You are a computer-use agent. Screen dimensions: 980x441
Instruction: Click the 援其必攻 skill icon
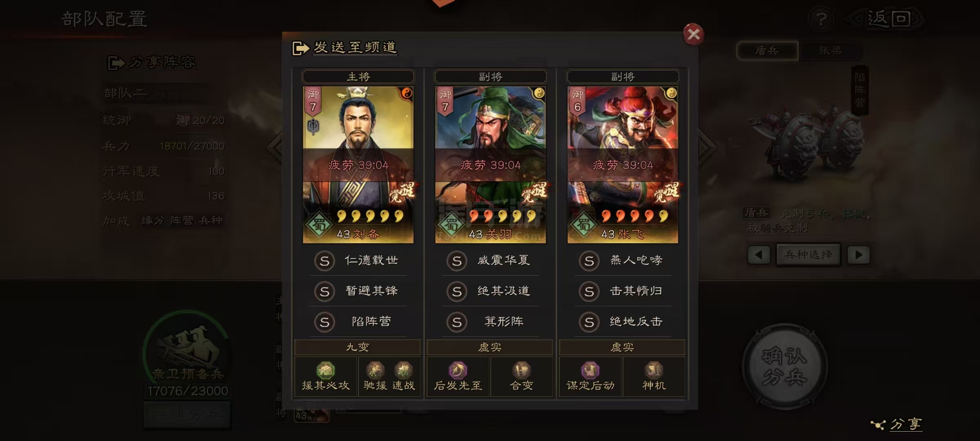tap(325, 370)
